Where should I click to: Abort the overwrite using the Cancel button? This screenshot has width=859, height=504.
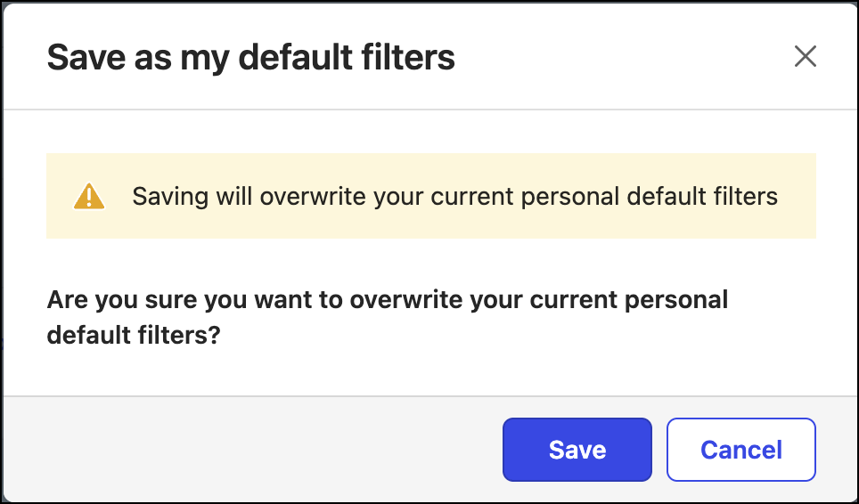[x=740, y=450]
